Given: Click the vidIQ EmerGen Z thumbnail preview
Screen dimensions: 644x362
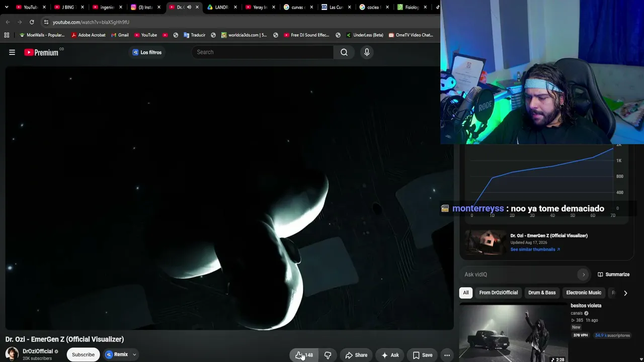Looking at the screenshot, I should pos(485,242).
